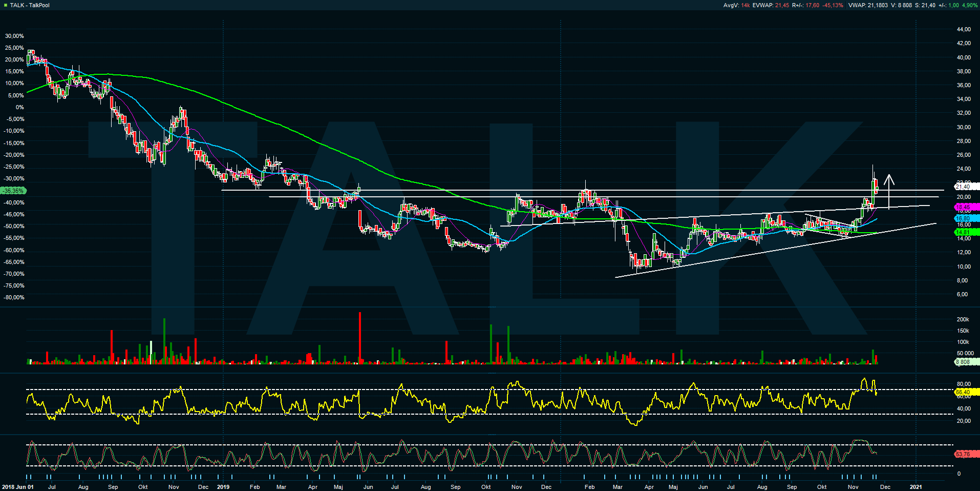Click the -50,00% percent axis label
The height and width of the screenshot is (491, 980).
pyautogui.click(x=14, y=226)
